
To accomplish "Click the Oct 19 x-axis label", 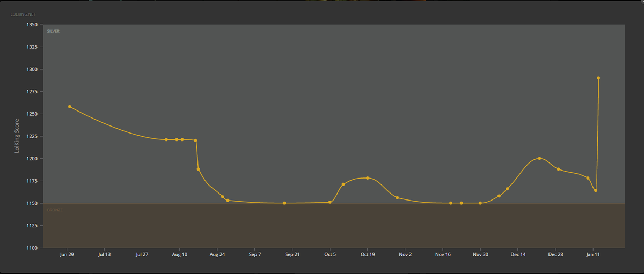I will pyautogui.click(x=368, y=254).
